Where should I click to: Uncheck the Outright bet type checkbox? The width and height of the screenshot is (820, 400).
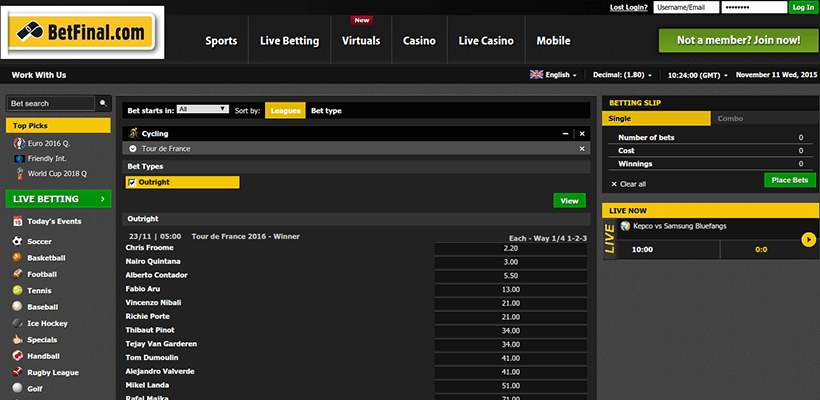coord(132,182)
